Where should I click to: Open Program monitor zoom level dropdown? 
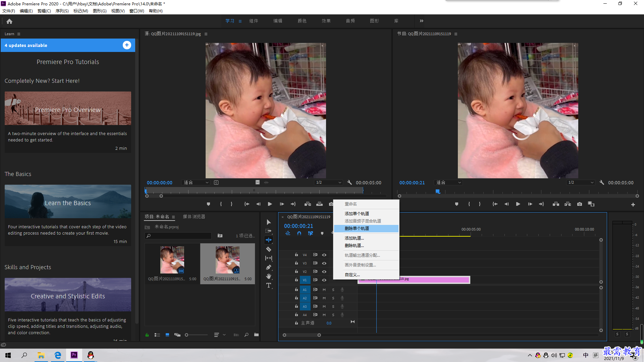tap(448, 182)
